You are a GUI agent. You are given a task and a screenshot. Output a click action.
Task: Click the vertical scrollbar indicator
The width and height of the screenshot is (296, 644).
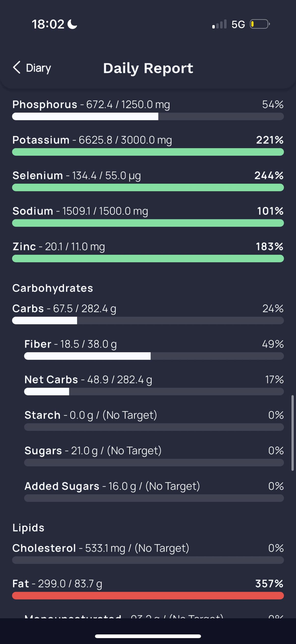click(x=293, y=433)
